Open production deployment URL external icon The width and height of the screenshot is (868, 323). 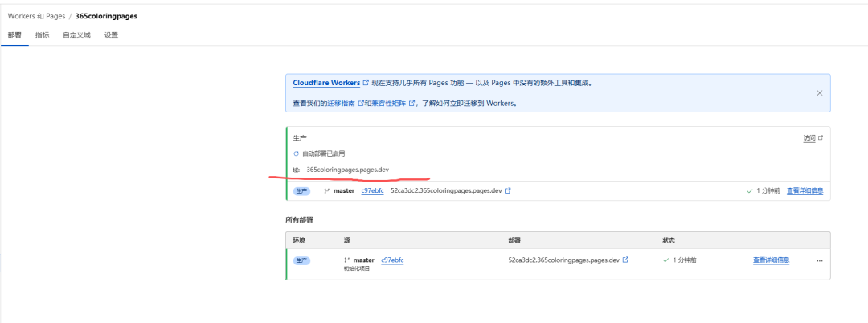508,191
